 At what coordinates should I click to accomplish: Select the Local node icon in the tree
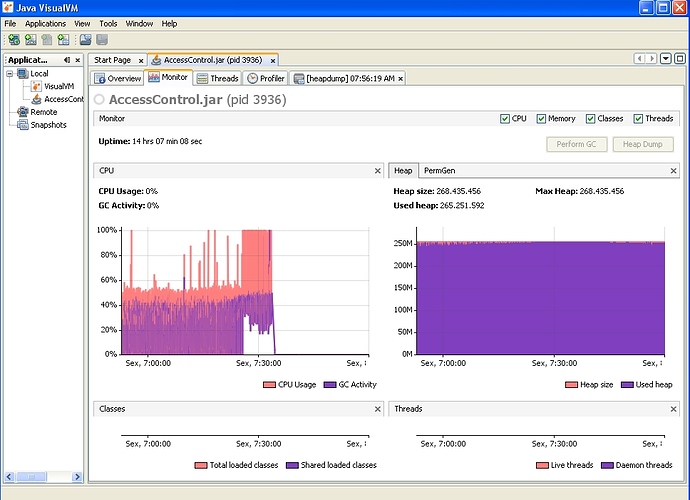coord(22,74)
